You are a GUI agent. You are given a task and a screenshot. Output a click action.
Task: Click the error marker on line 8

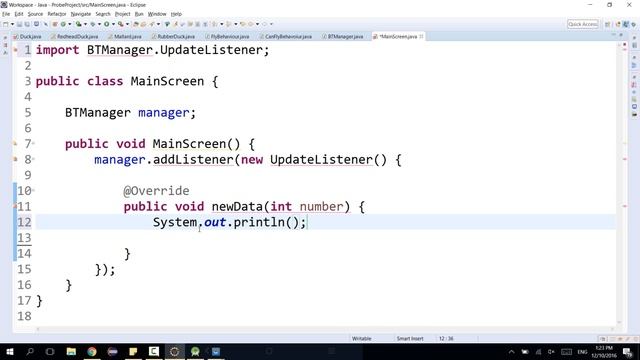[x=16, y=159]
